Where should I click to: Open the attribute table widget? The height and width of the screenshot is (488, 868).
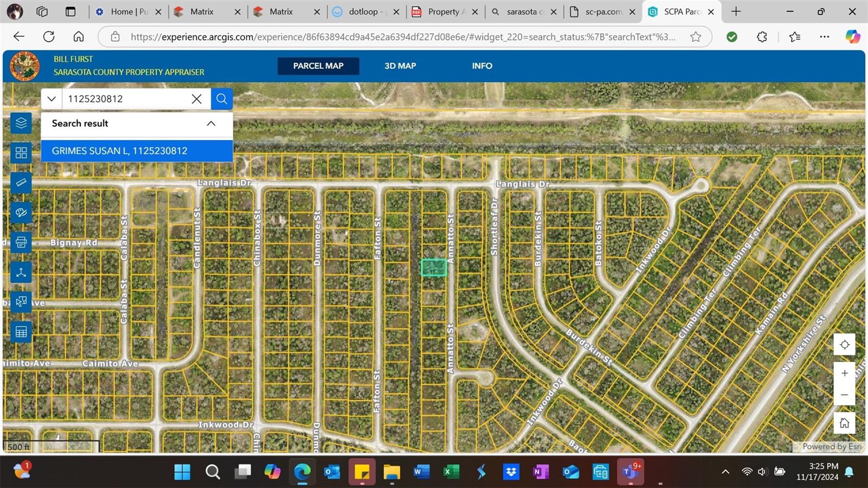(x=21, y=332)
